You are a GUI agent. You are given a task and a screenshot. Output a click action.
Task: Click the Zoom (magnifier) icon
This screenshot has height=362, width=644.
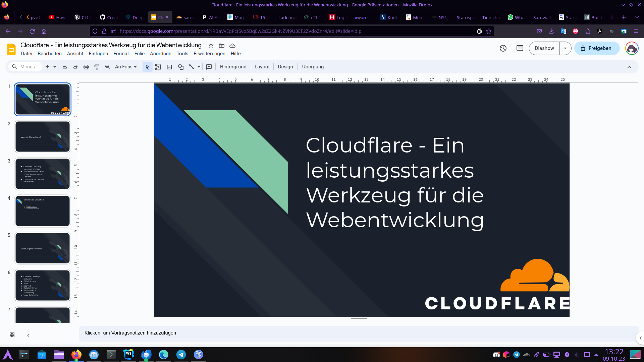[107, 67]
